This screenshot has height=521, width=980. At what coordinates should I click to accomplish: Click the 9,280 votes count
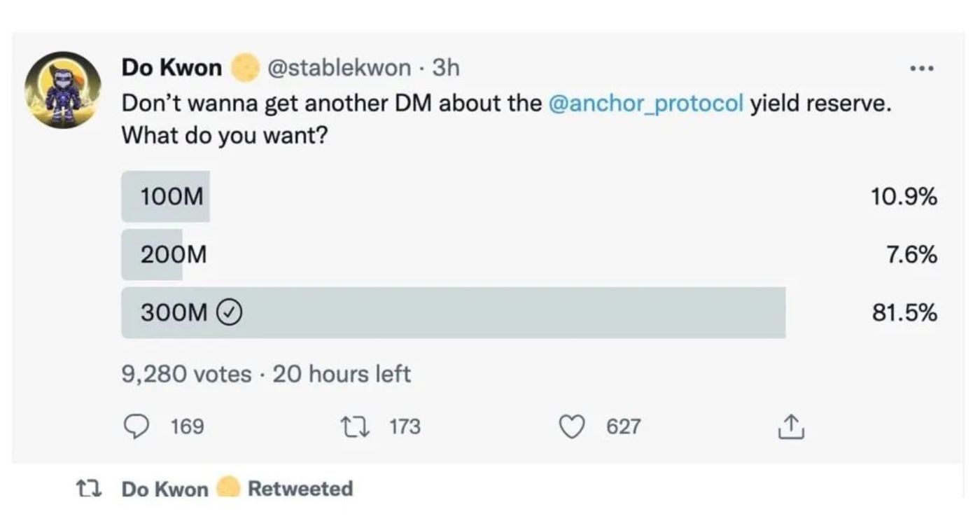click(186, 374)
